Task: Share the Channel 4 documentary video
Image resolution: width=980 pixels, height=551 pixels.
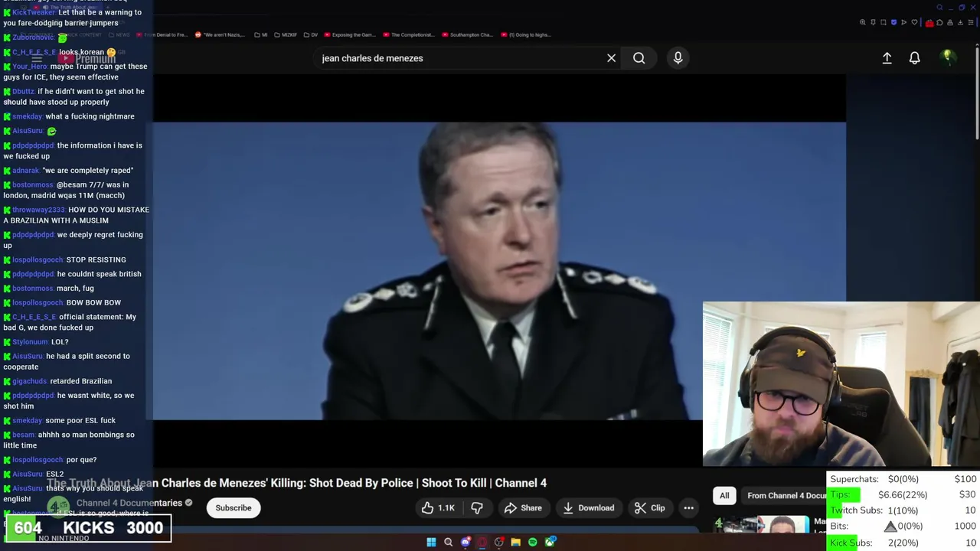Action: (x=523, y=508)
